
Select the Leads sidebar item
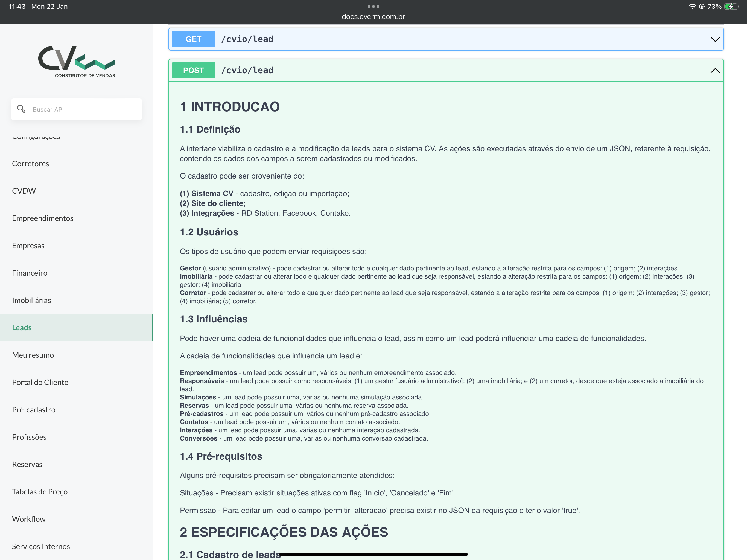point(22,328)
